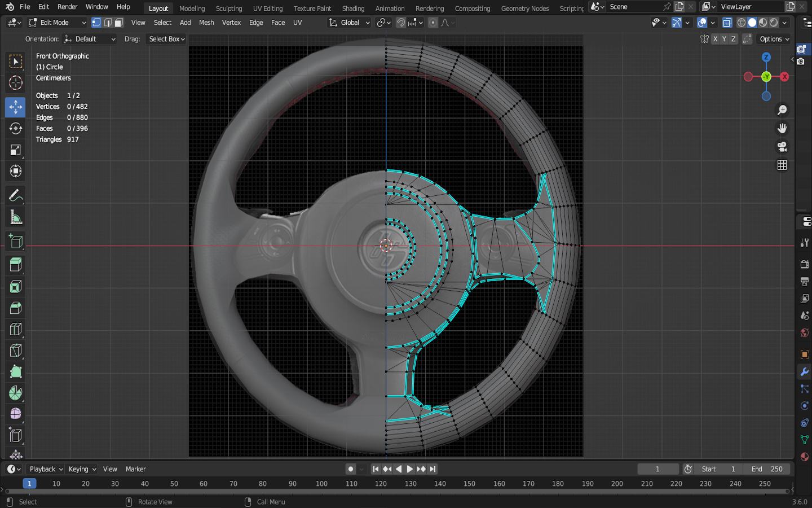
Task: Open the Render properties tab
Action: [805, 264]
